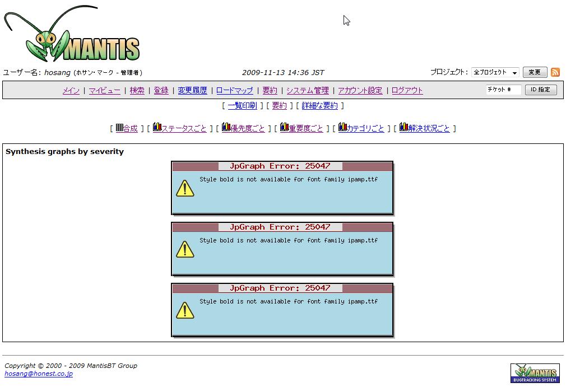The height and width of the screenshot is (392, 566).
Task: Open the 詳細な要約 link
Action: (320, 105)
